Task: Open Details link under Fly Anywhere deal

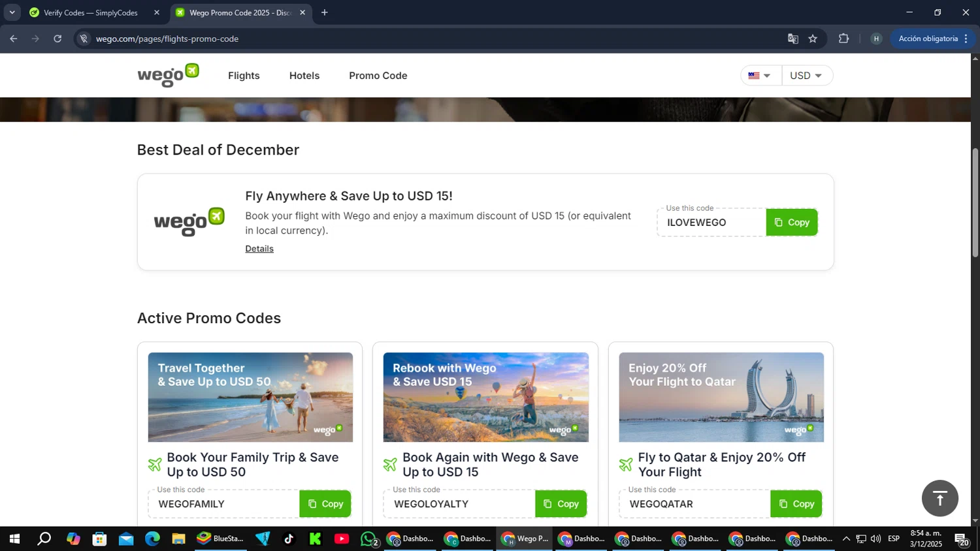Action: pos(259,249)
